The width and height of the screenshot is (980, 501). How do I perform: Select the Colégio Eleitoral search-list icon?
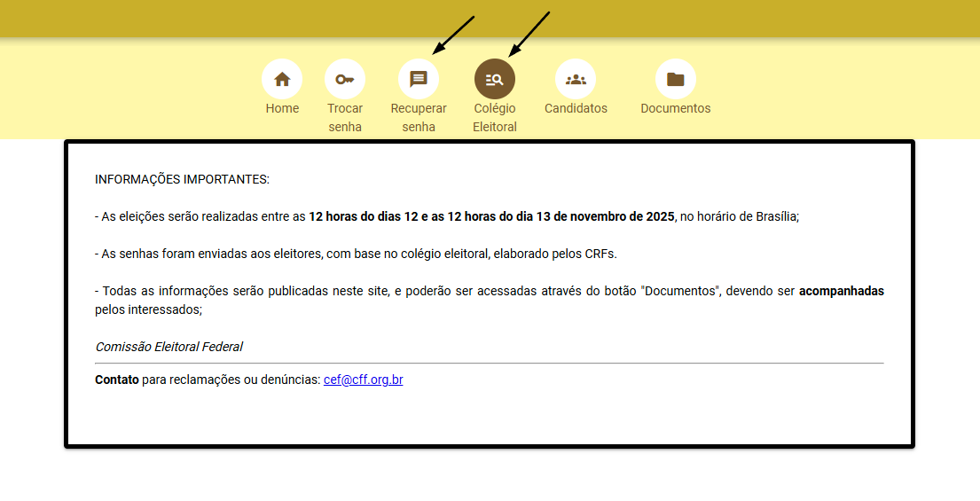coord(495,79)
